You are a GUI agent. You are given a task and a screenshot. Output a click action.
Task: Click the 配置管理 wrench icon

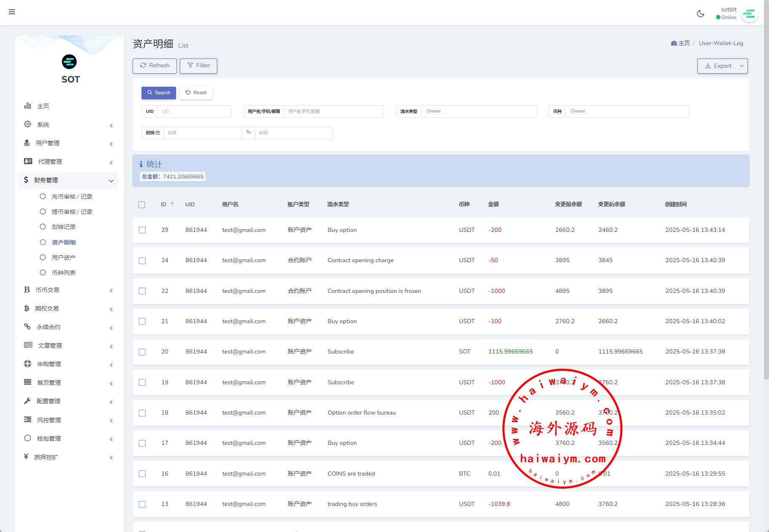[x=28, y=401]
